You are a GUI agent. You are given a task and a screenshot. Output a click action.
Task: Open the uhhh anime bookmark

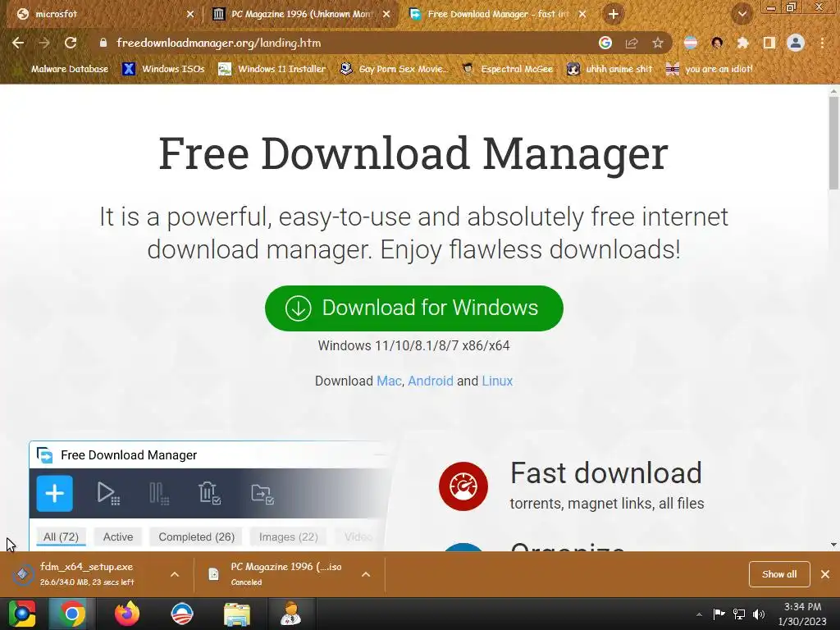(x=609, y=69)
